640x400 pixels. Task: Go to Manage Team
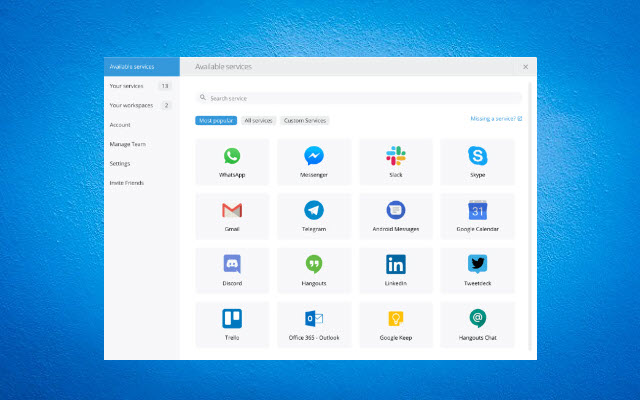tap(142, 144)
